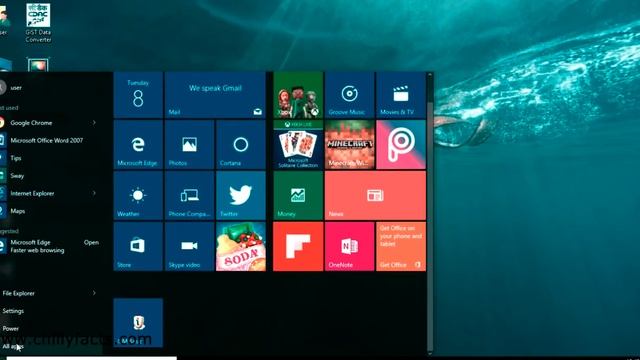Expand File Explorer submenu arrow
This screenshot has height=360, width=640.
94,293
